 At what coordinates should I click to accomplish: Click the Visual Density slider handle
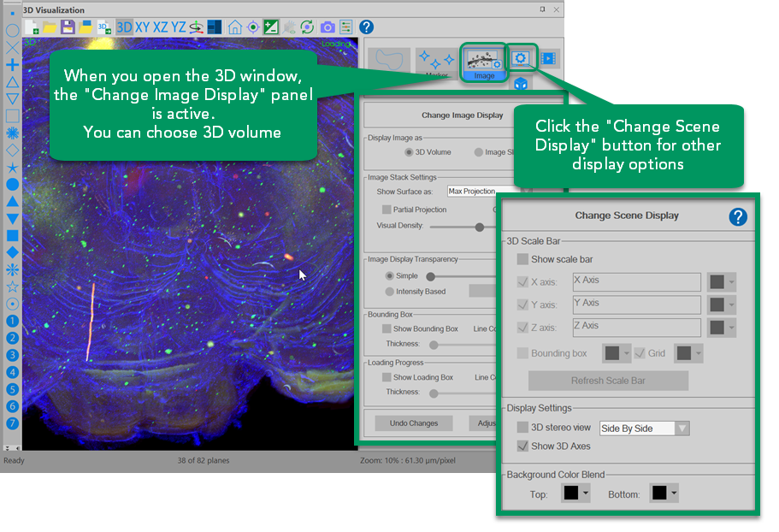tap(480, 227)
